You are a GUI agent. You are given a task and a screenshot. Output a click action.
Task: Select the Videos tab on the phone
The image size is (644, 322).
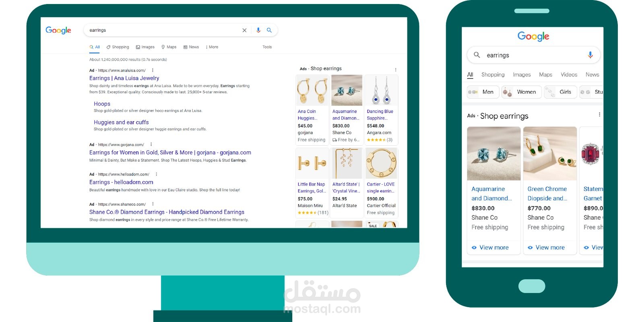569,75
